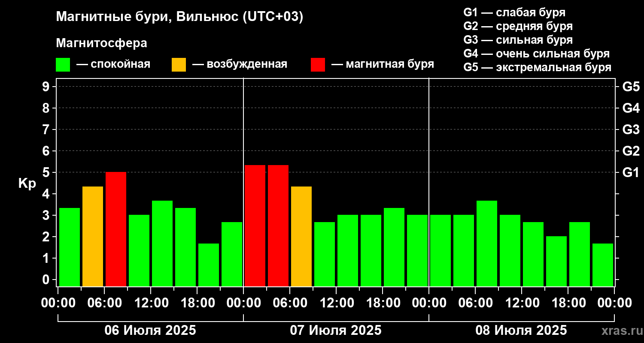Click the orange bar on 06 Июля 2025
644x343 pixels.
pyautogui.click(x=93, y=236)
